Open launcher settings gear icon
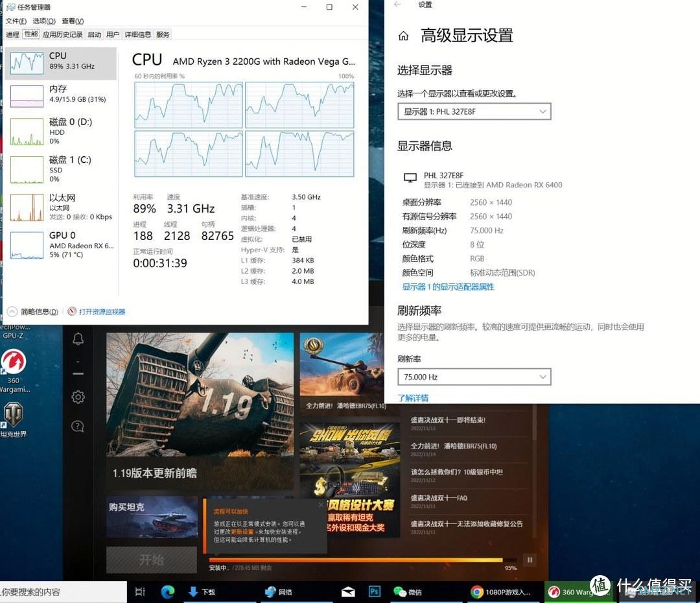 click(78, 397)
